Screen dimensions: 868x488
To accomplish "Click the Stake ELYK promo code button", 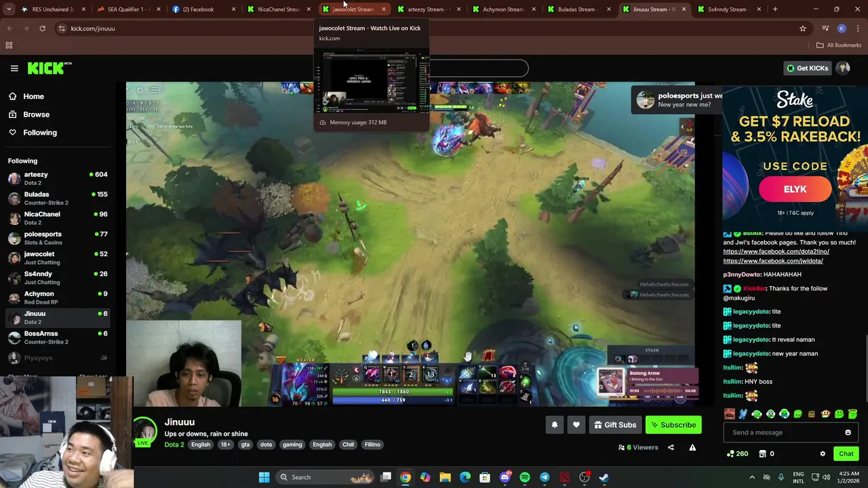I will tap(795, 189).
